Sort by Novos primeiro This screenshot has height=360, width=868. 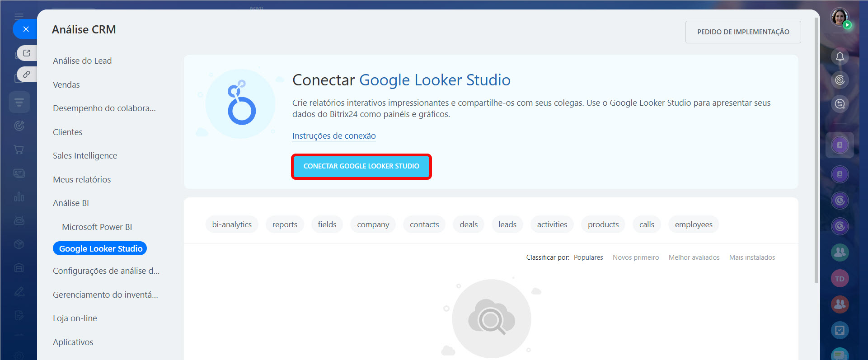635,257
